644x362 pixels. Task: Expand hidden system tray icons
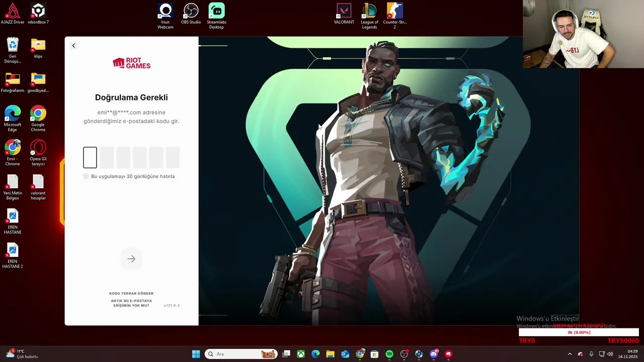(x=570, y=354)
